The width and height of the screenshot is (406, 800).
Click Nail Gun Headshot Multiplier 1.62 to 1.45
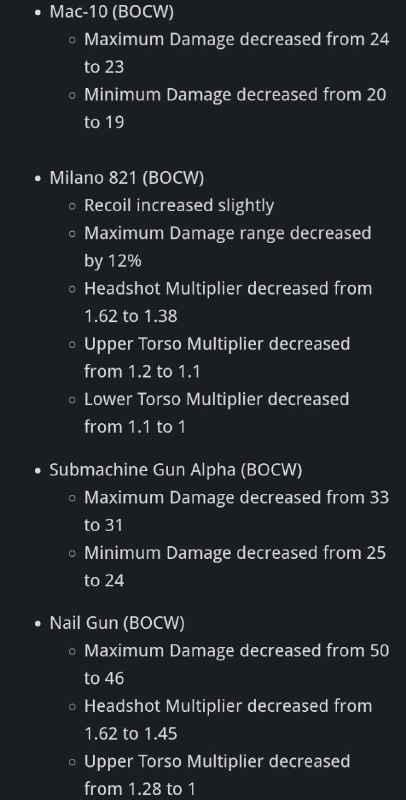coord(228,720)
